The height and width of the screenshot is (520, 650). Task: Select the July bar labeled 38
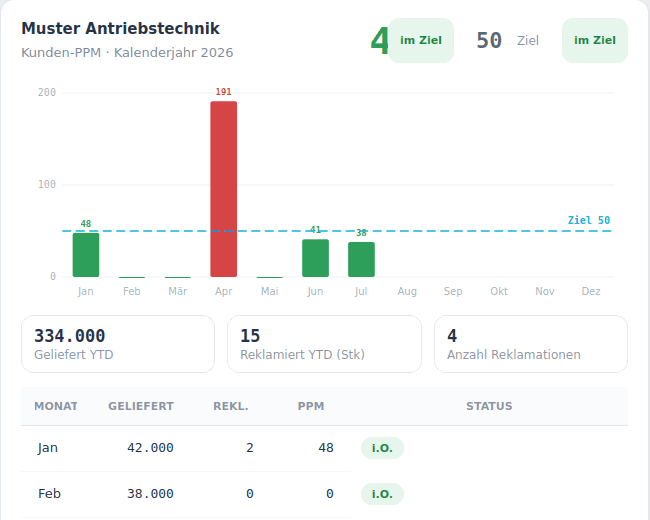(x=361, y=259)
